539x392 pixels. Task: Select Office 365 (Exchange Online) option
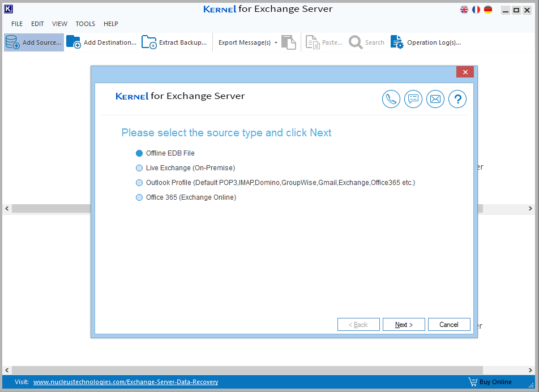pos(186,197)
